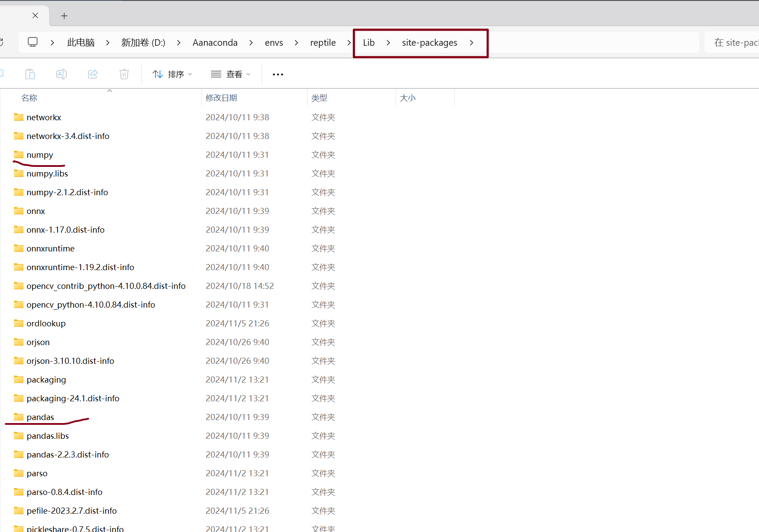Image resolution: width=759 pixels, height=532 pixels.
Task: Navigate to 此电脑 breadcrumb
Action: click(81, 43)
